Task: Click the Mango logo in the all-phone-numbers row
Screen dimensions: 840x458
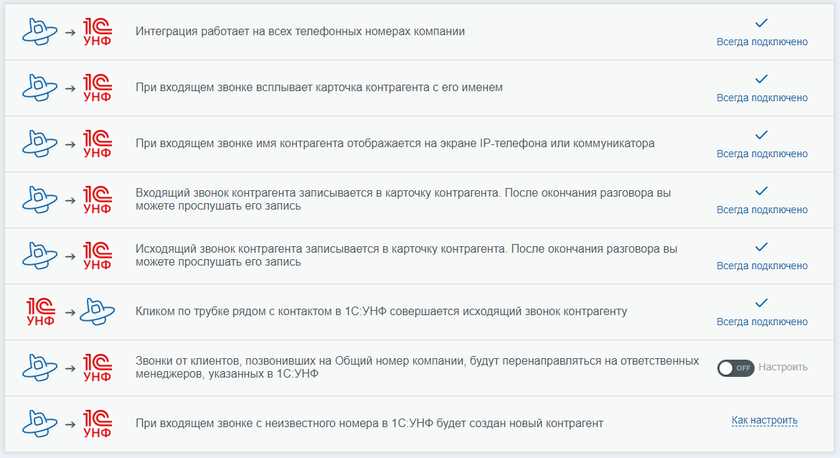Action: click(x=40, y=31)
